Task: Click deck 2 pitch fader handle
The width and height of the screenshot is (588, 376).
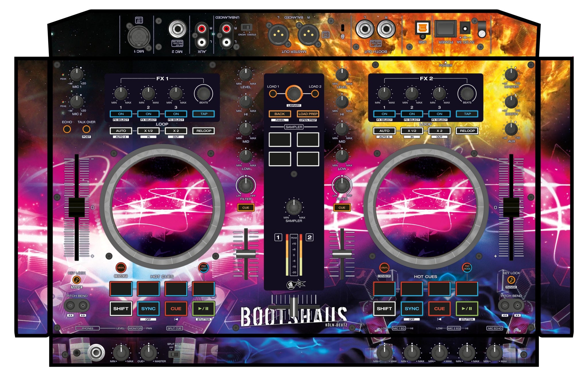Action: tap(511, 207)
